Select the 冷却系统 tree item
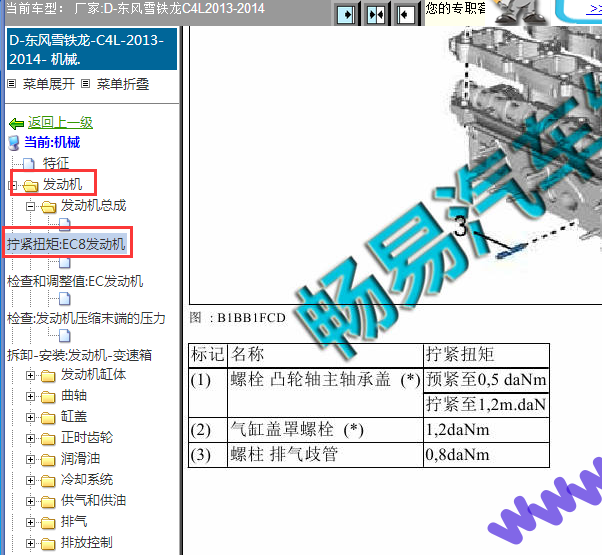This screenshot has width=602, height=555. (x=87, y=479)
